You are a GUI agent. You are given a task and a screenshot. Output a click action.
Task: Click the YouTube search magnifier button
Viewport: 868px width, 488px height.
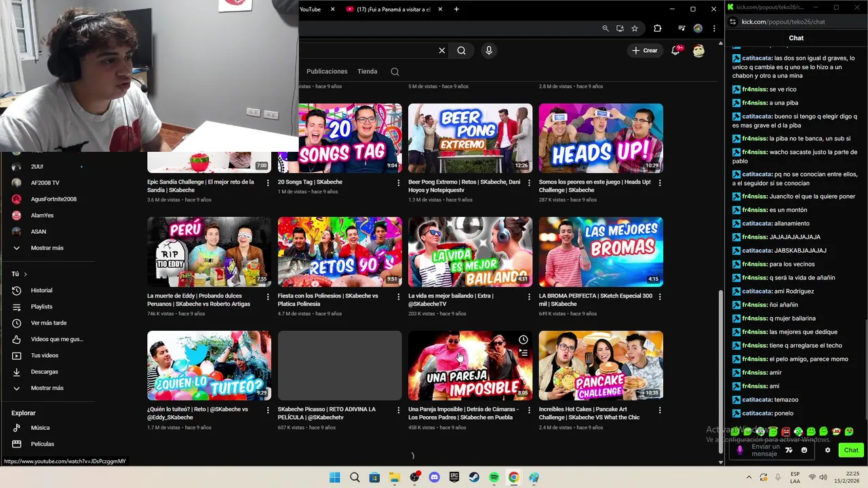(x=461, y=50)
